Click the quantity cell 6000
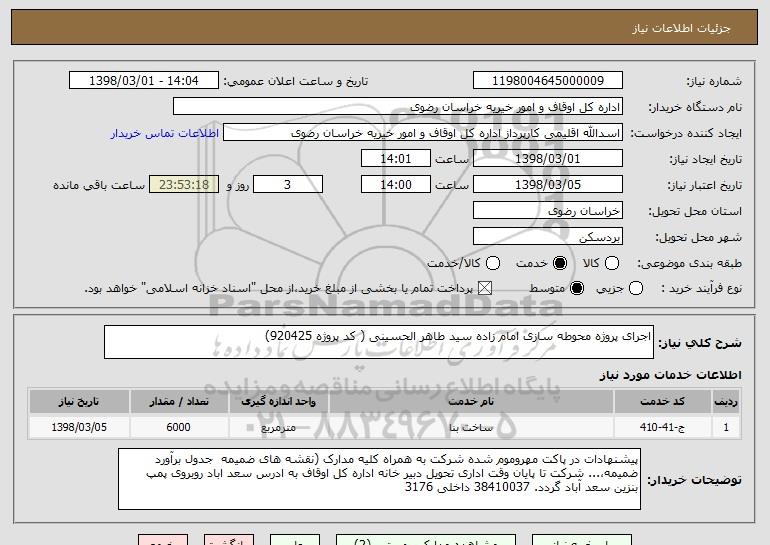The image size is (770, 545). coord(179,427)
